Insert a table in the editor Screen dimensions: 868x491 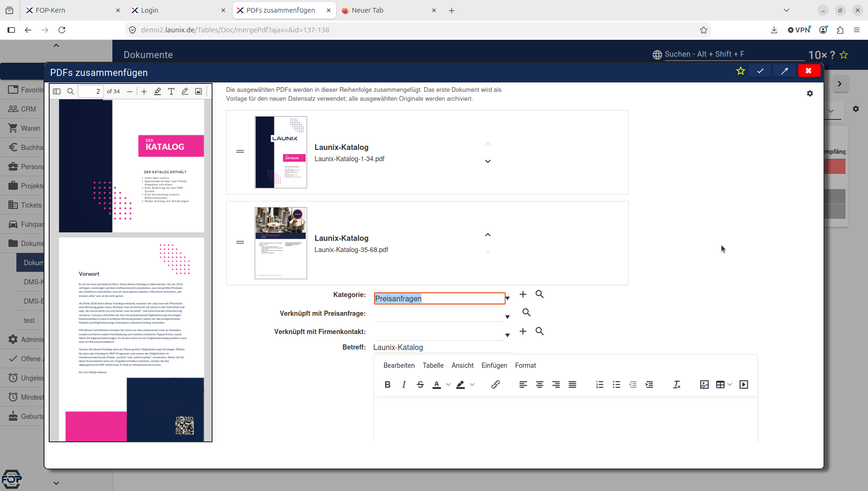click(x=721, y=385)
